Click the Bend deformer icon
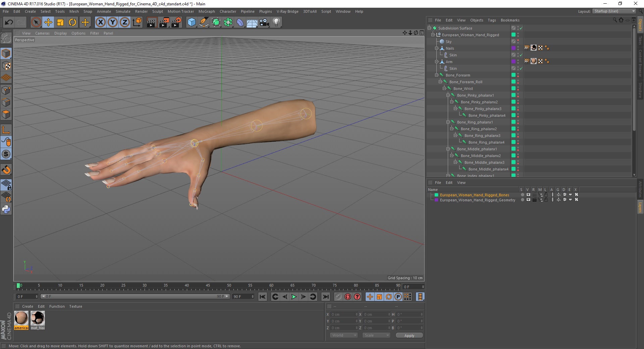Image resolution: width=644 pixels, height=349 pixels. [240, 22]
